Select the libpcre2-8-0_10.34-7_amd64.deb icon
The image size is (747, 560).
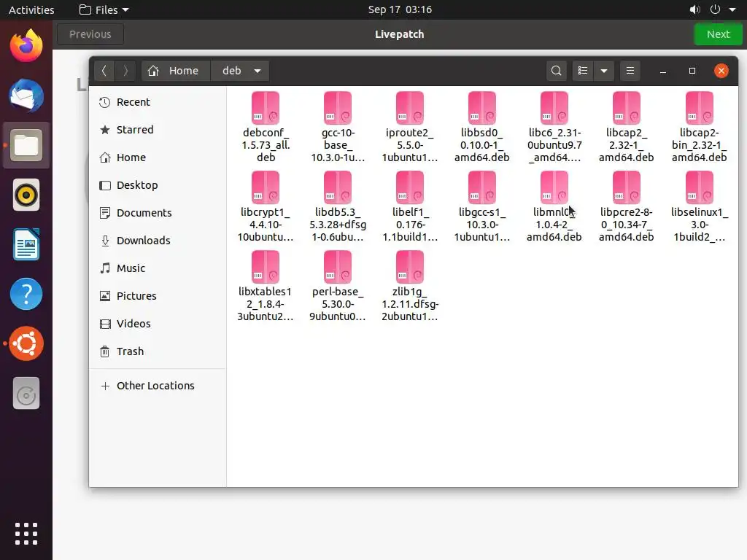[x=627, y=187]
